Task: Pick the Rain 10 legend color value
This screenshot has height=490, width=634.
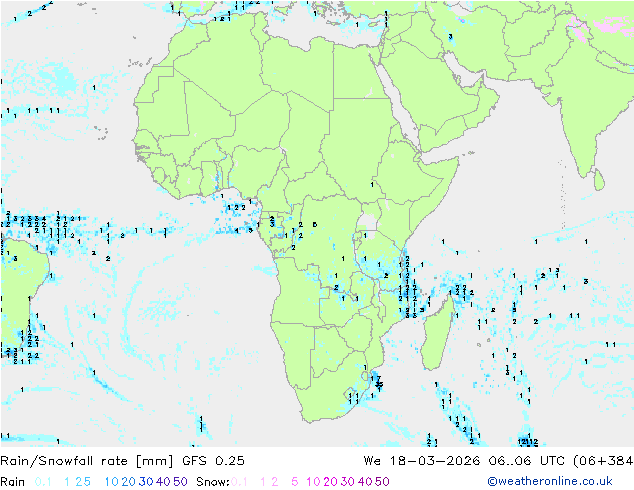Action: pos(112,482)
